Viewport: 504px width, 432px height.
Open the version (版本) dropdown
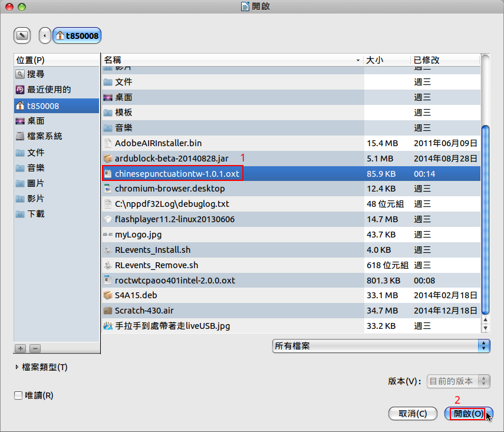coord(458,381)
